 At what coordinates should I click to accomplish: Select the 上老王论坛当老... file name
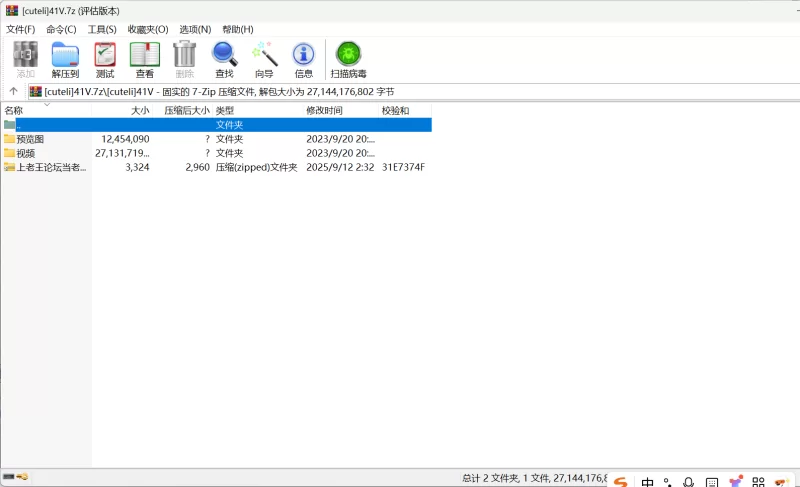coord(51,167)
